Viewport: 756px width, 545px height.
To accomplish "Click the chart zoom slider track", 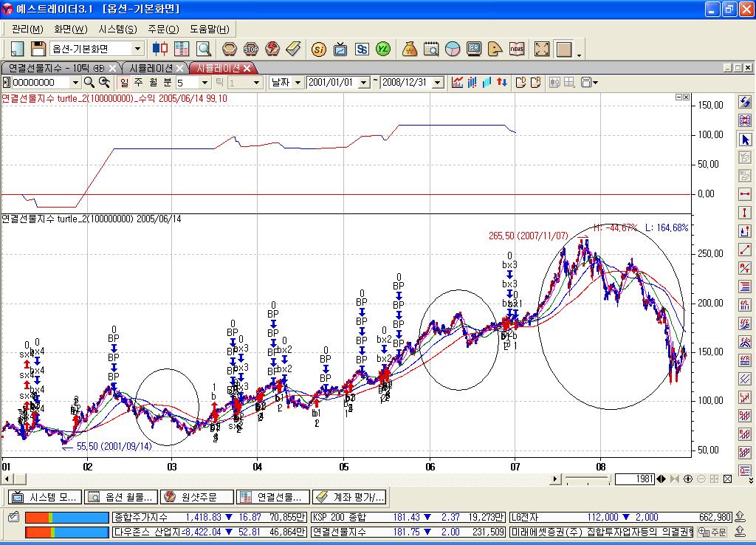I will pyautogui.click(x=588, y=479).
